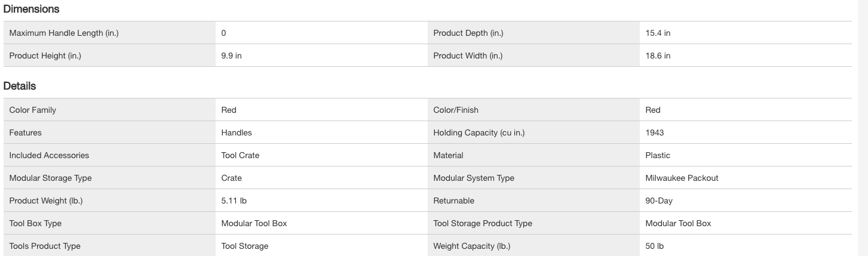The width and height of the screenshot is (868, 256).
Task: Click the Color Family label cell
Action: 33,110
